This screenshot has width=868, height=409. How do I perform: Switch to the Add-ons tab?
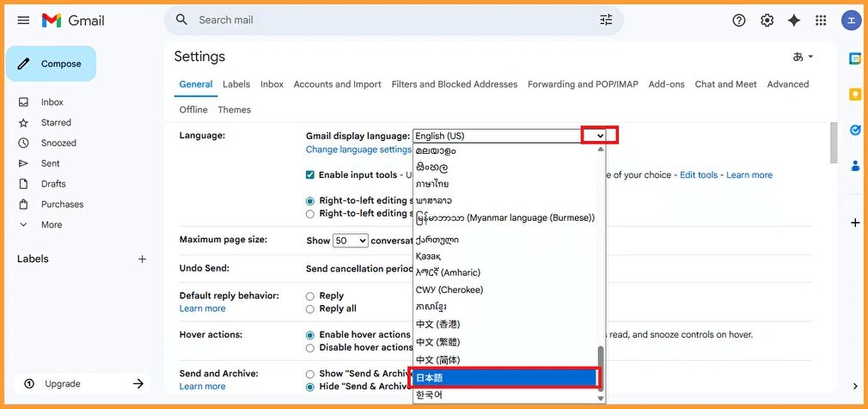point(667,84)
